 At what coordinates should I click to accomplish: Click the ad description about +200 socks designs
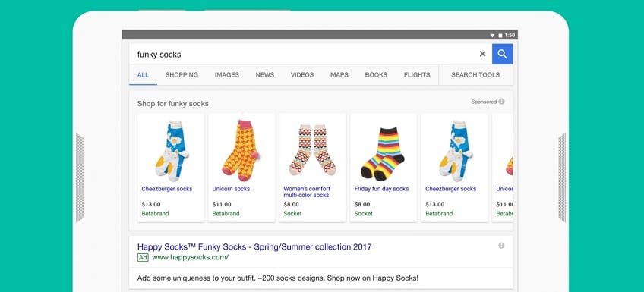[278, 278]
